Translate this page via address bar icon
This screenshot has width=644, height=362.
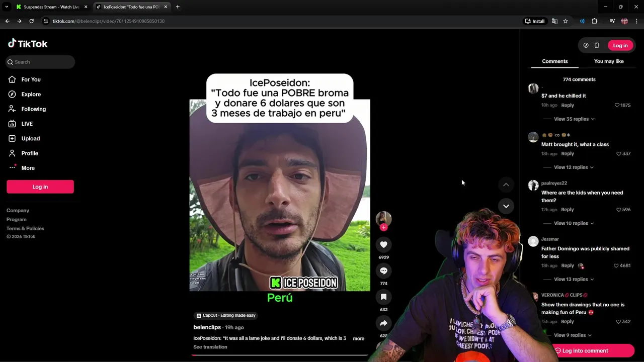[554, 21]
